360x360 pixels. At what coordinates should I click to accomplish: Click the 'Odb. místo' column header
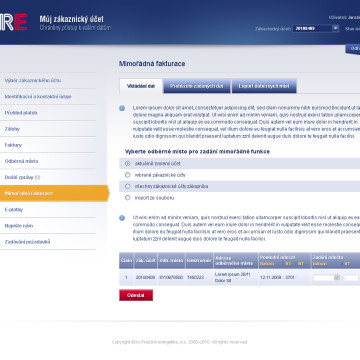(171, 260)
